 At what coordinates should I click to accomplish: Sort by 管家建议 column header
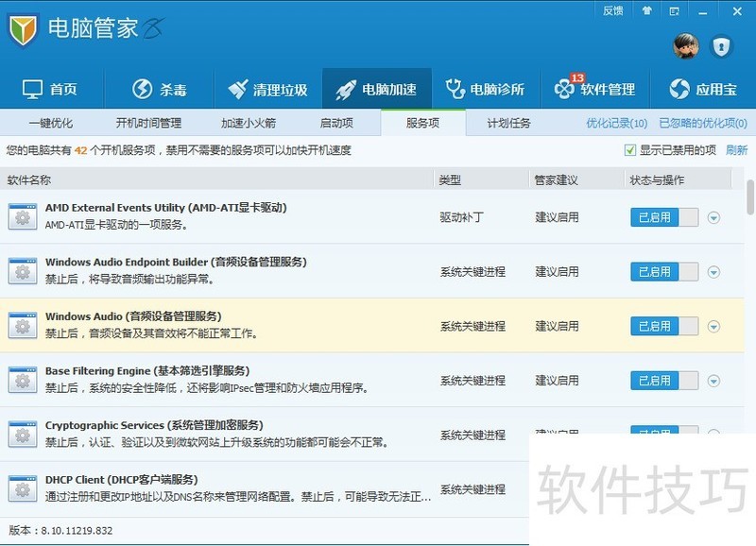click(556, 180)
